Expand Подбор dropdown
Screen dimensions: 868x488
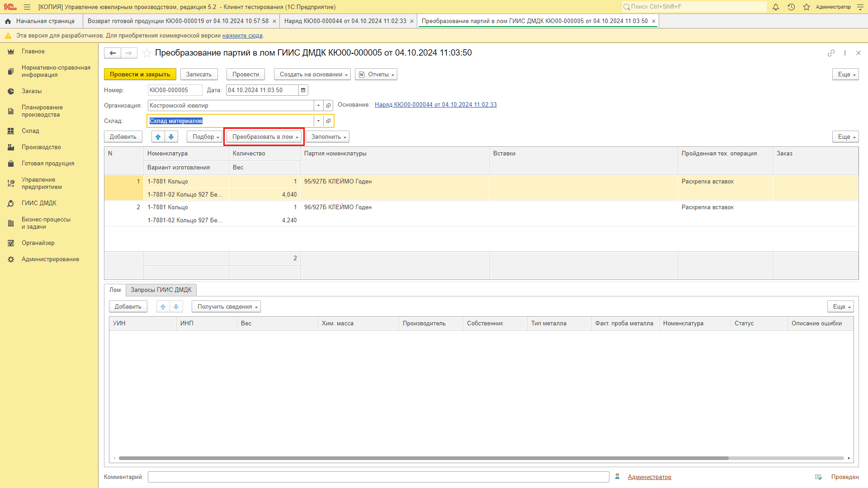[205, 137]
